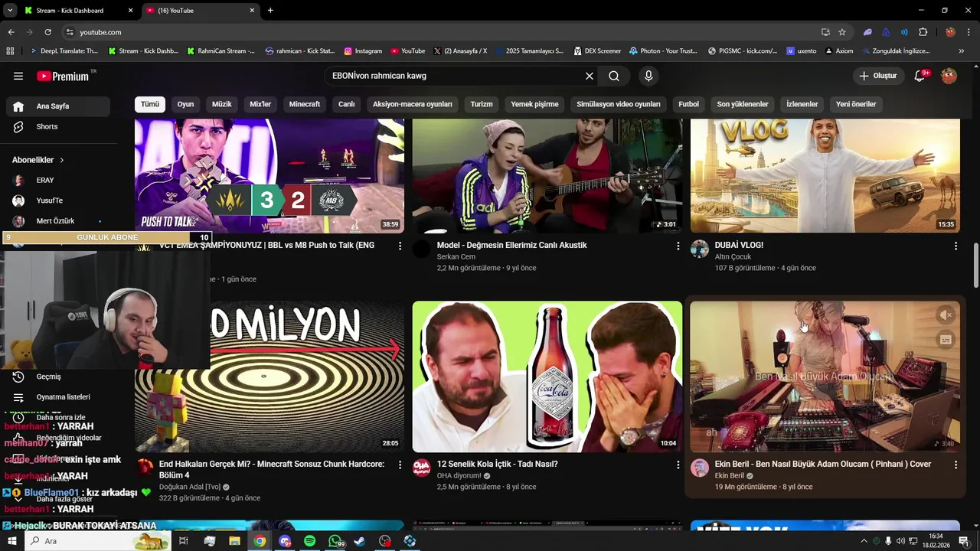This screenshot has width=980, height=551.
Task: Open the YouTube account avatar menu
Action: 949,76
